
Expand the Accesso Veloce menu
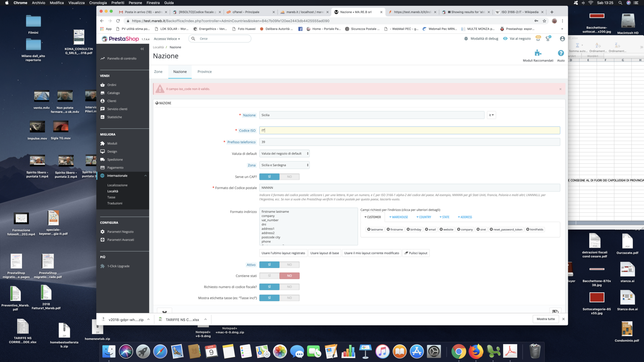[x=167, y=39]
